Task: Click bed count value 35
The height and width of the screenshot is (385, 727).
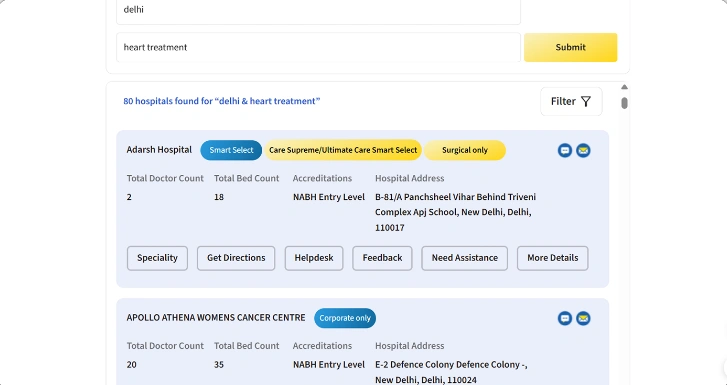Action: coord(219,365)
